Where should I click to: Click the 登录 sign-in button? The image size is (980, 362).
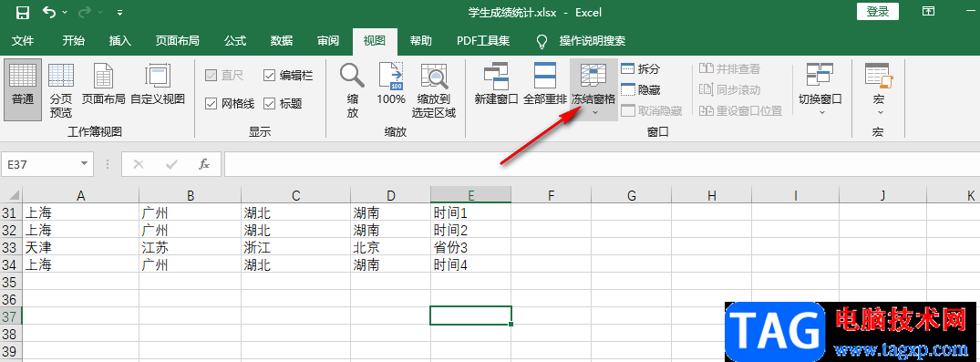click(878, 11)
